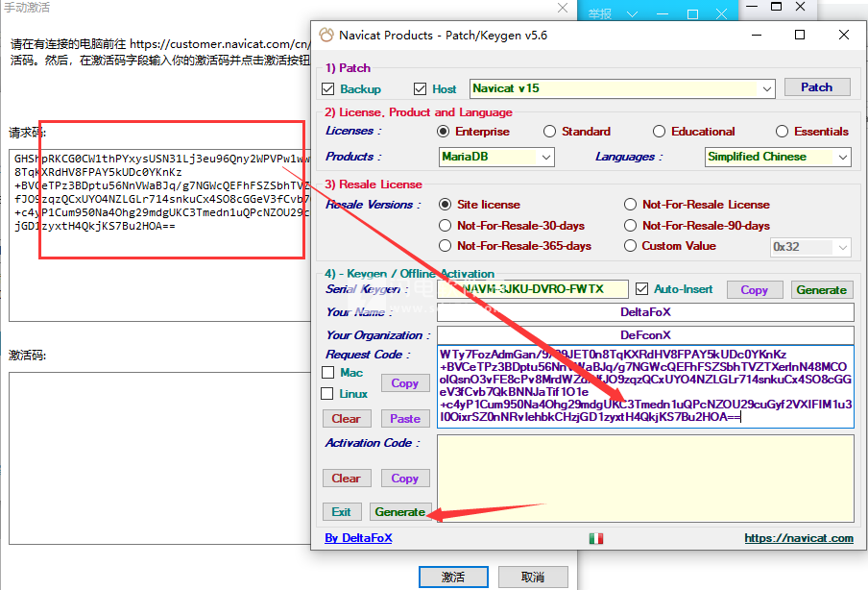
Task: Choose the Not-For-Resale-365-days option
Action: [x=446, y=245]
